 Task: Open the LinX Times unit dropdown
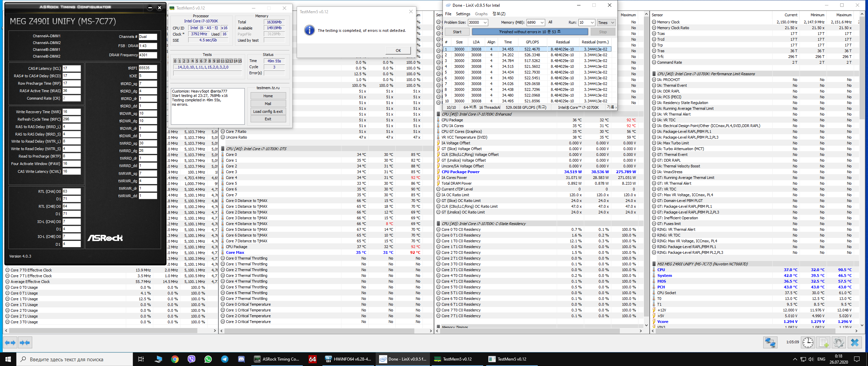tap(612, 22)
